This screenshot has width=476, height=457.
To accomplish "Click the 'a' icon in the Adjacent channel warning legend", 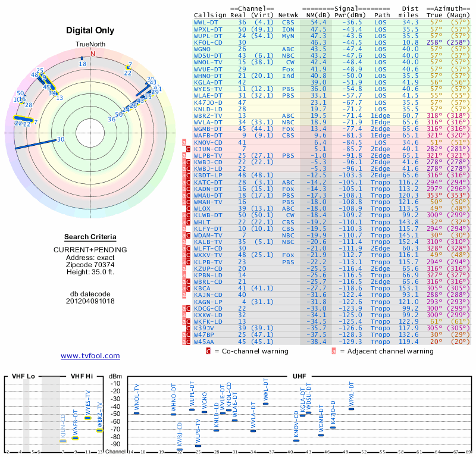I will [x=334, y=351].
